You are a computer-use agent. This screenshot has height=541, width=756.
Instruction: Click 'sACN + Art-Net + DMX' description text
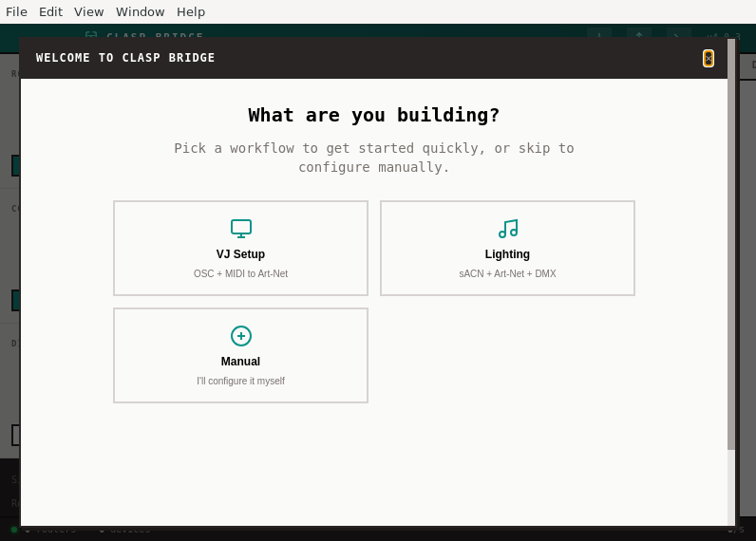[507, 273]
